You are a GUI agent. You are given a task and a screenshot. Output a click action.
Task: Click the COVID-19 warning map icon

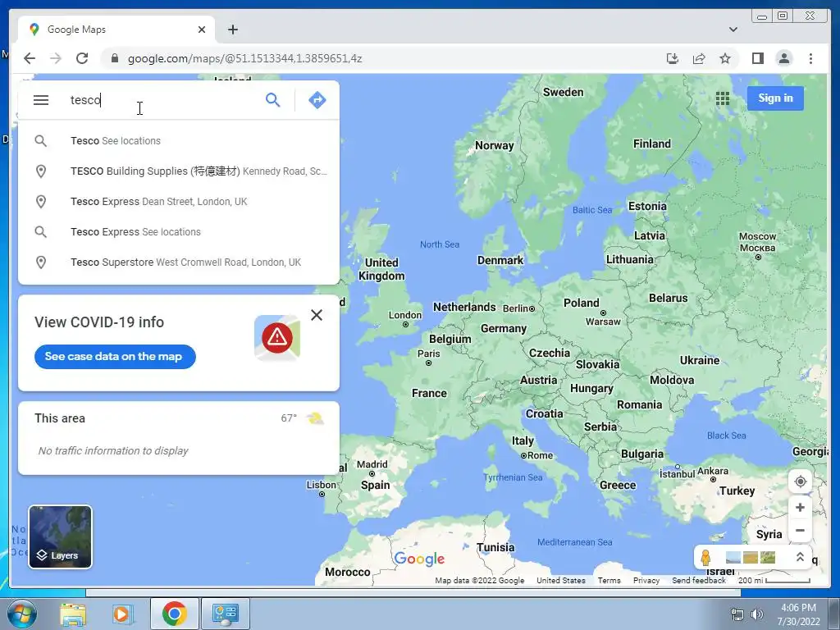click(x=277, y=337)
